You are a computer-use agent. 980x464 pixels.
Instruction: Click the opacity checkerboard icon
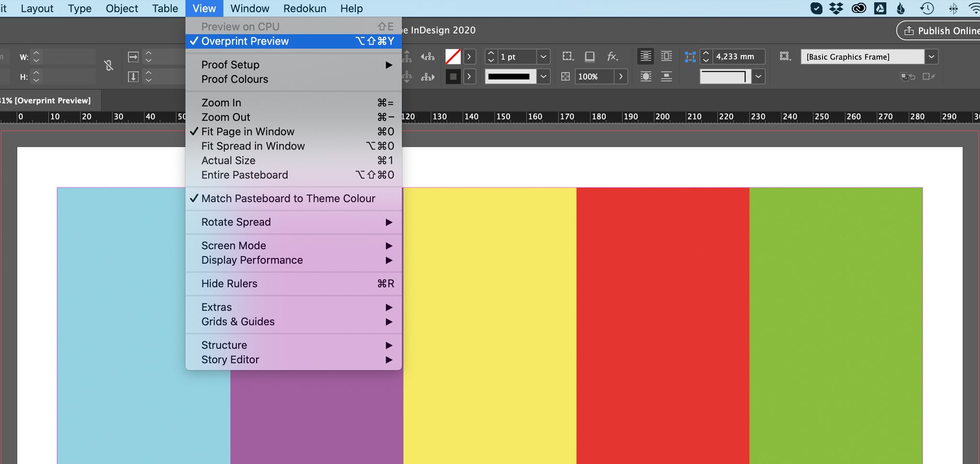click(x=566, y=77)
